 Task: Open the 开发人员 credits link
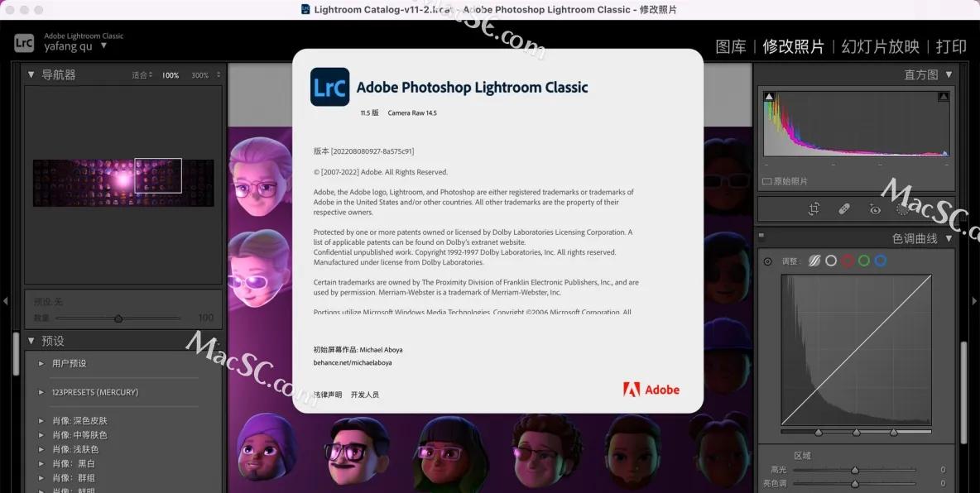tap(365, 395)
